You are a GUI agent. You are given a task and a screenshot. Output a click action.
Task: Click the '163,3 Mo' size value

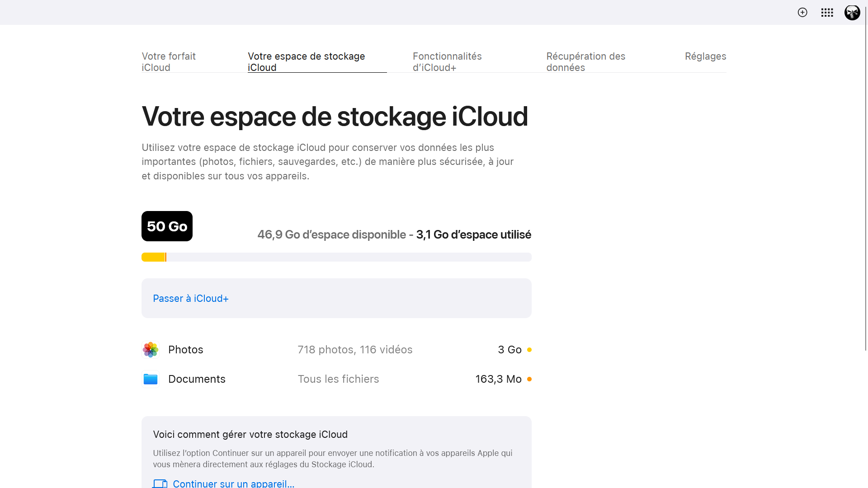pyautogui.click(x=498, y=379)
